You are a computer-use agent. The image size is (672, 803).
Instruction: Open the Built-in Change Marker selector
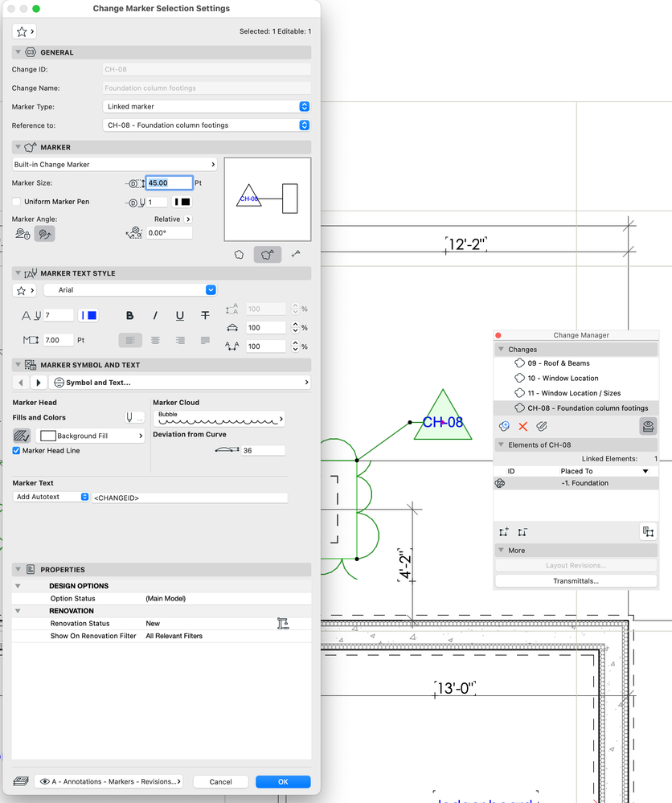tap(114, 165)
